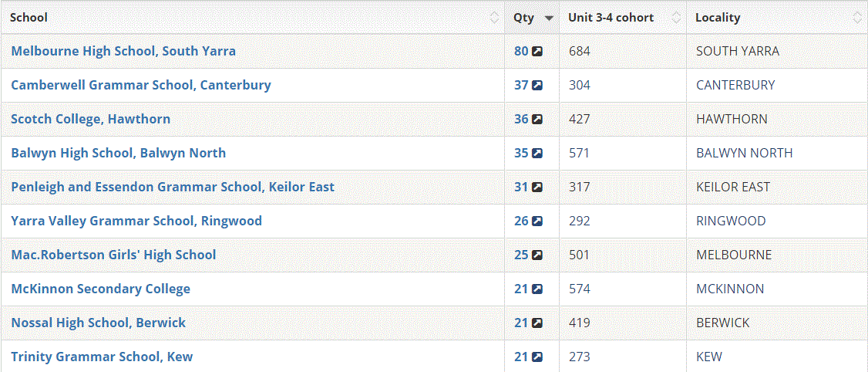Visit Nossal High School, Berwick page
The height and width of the screenshot is (372, 868).
pyautogui.click(x=98, y=323)
